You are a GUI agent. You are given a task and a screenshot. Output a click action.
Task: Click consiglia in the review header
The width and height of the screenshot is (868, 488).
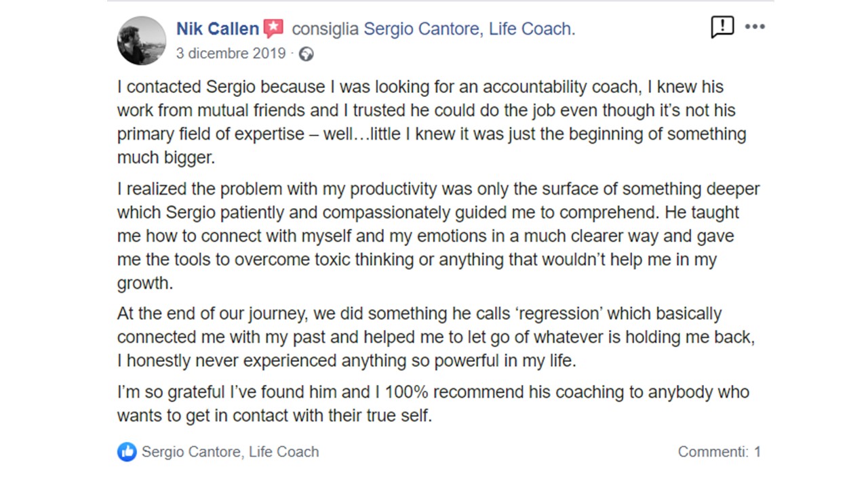pyautogui.click(x=324, y=28)
